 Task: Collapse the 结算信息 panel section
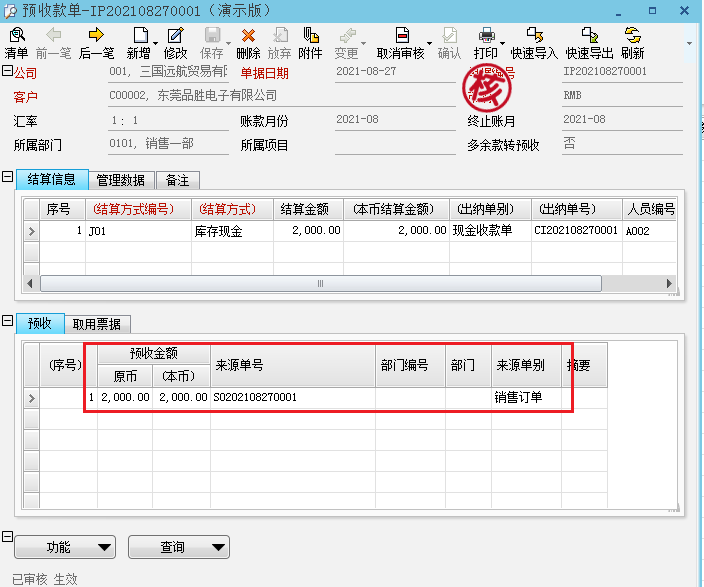coord(7,178)
